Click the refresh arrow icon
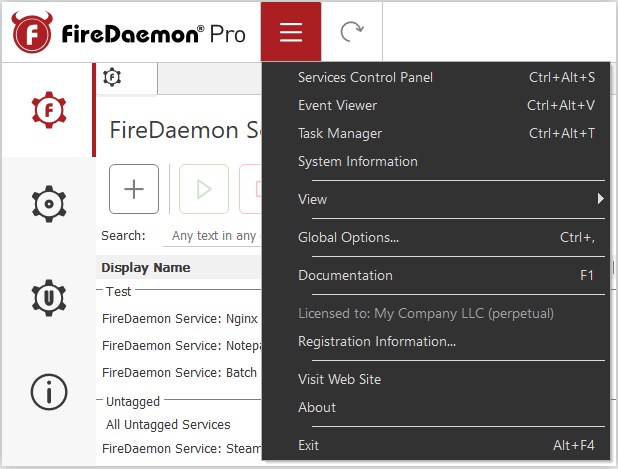The width and height of the screenshot is (618, 469). [x=352, y=32]
